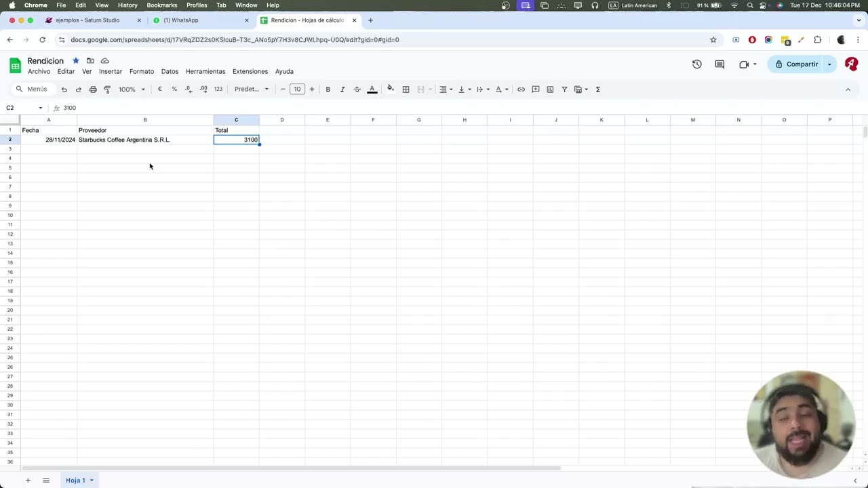Apply percent number format
Viewport: 868px width, 488px height.
pos(174,89)
